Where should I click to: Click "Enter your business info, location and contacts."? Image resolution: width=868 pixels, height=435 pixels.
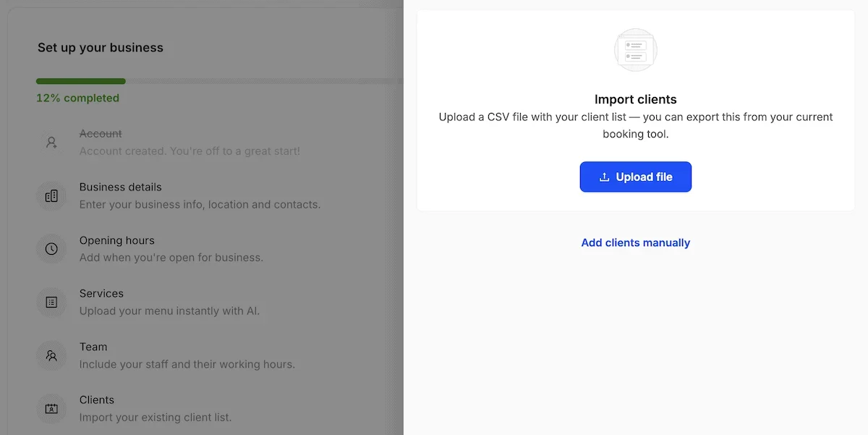(x=200, y=205)
